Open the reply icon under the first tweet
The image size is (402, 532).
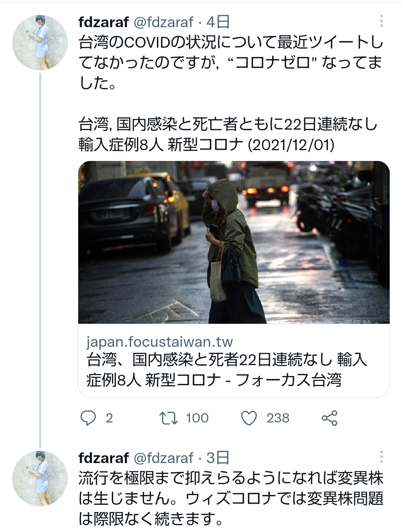tap(88, 418)
